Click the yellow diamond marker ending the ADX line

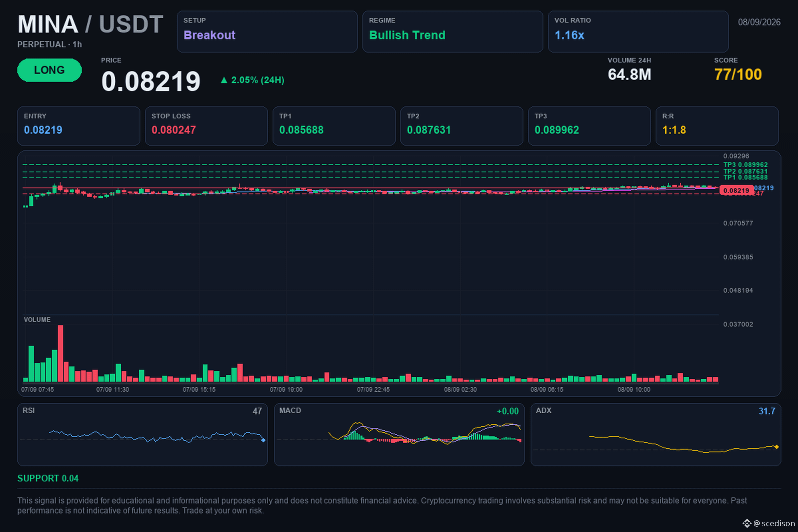(776, 447)
